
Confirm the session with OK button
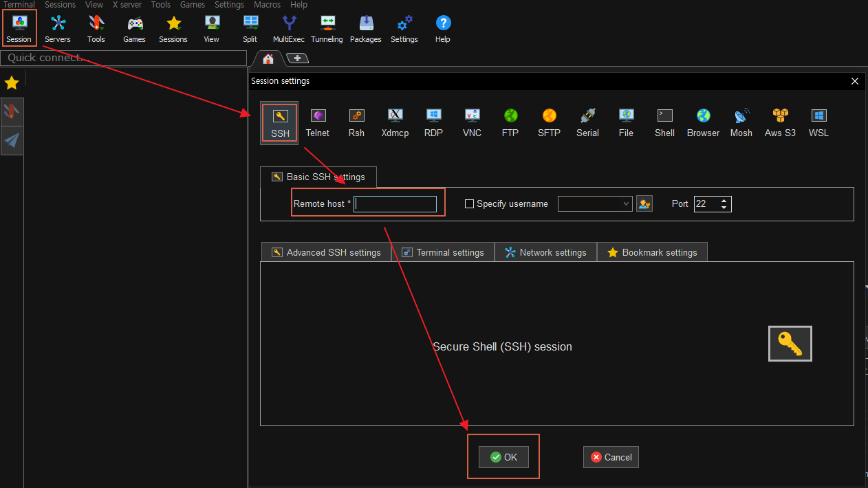503,457
